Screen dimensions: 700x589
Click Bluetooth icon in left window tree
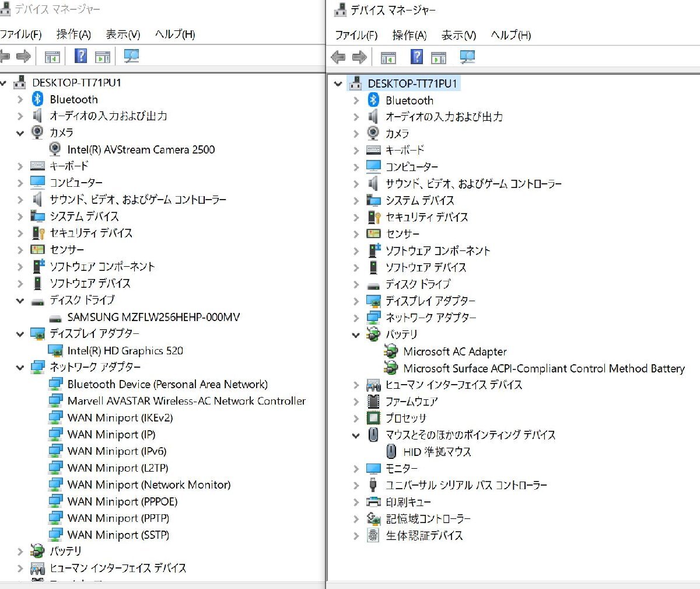point(38,99)
